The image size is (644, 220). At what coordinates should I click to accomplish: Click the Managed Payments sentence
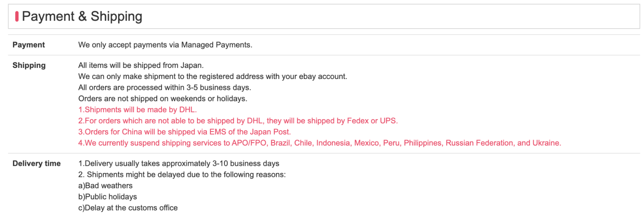pyautogui.click(x=165, y=45)
